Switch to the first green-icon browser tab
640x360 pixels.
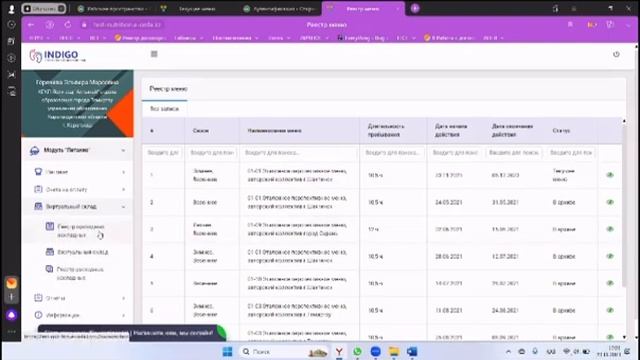114,9
